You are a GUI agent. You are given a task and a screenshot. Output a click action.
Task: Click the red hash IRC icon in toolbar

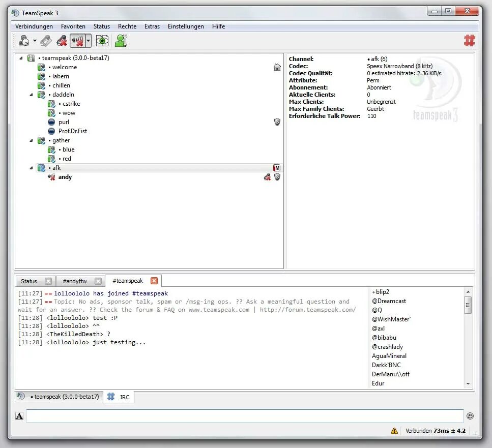point(470,41)
